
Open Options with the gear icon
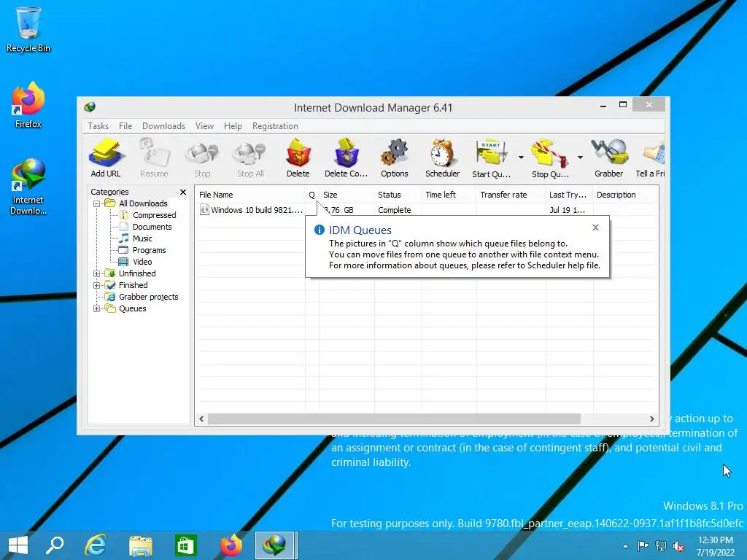[395, 158]
